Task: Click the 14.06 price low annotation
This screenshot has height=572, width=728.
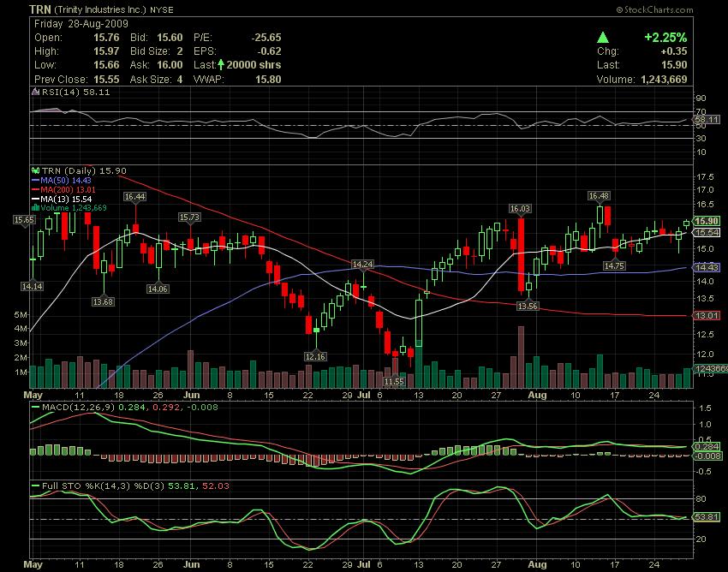Action: [158, 289]
